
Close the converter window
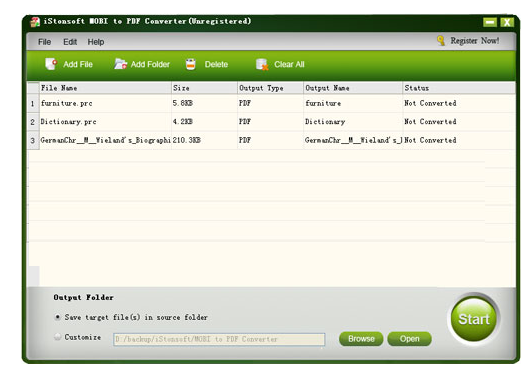(x=507, y=22)
